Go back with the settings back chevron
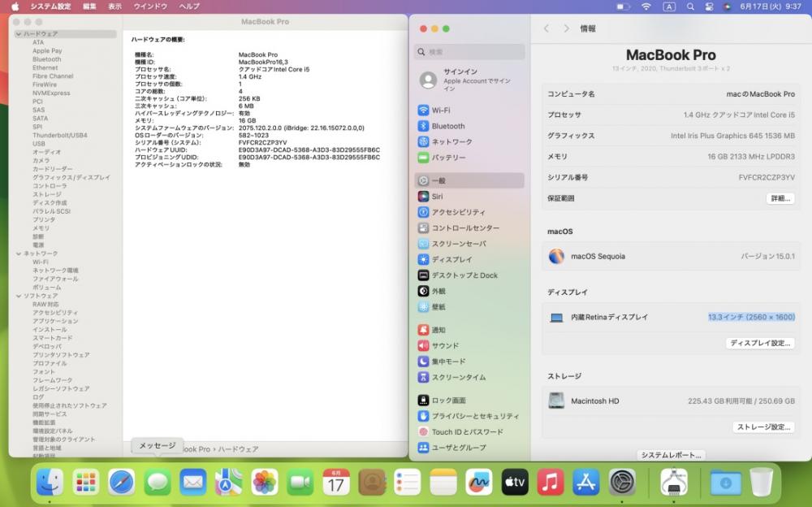 (x=546, y=28)
